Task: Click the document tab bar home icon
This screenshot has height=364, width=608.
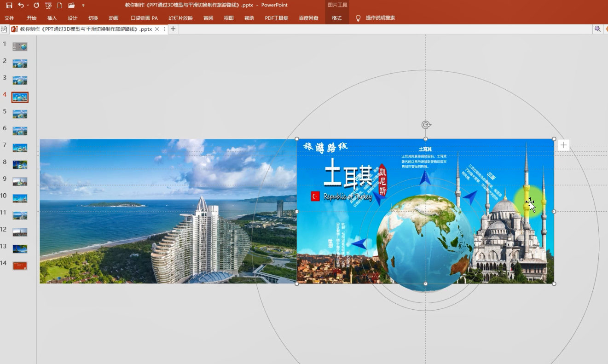Action: tap(4, 29)
